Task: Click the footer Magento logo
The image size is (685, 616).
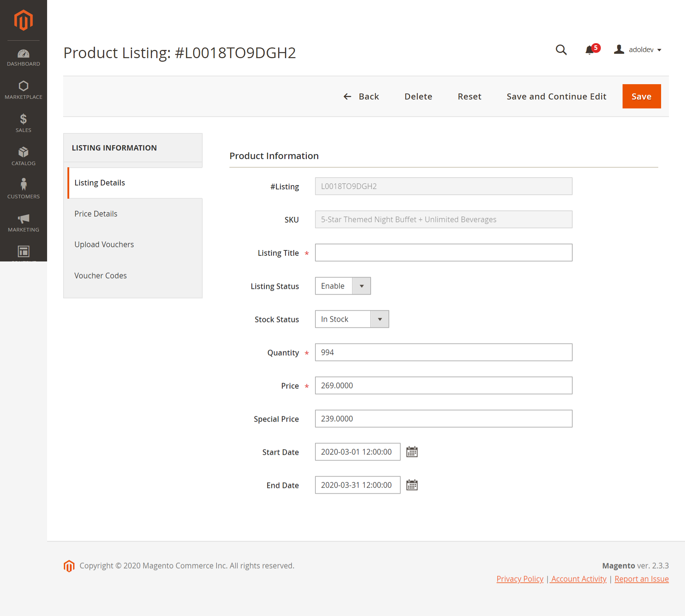Action: 69,566
